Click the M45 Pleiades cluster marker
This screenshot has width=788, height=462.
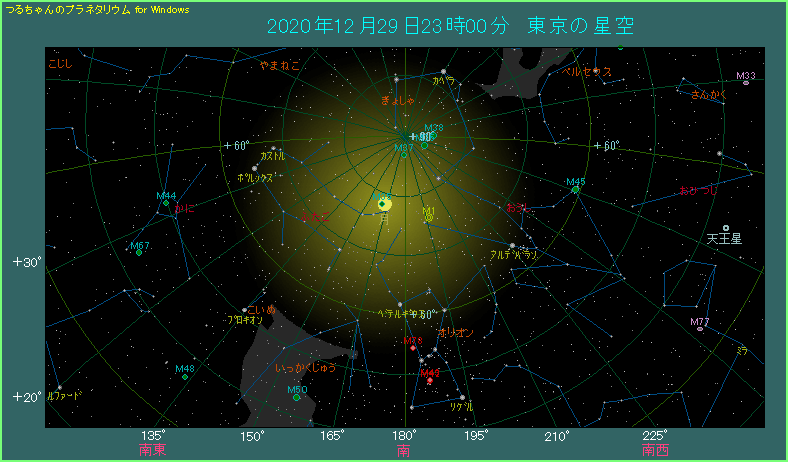[576, 189]
